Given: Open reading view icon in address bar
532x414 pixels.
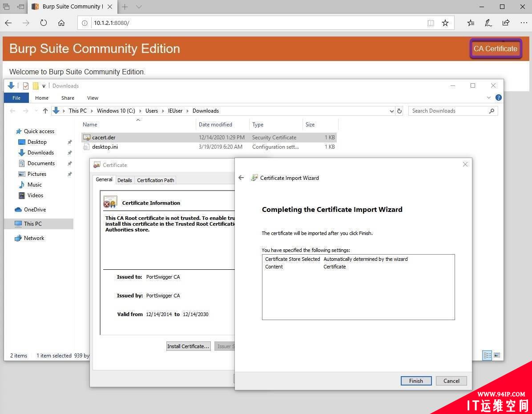Looking at the screenshot, I should (431, 23).
